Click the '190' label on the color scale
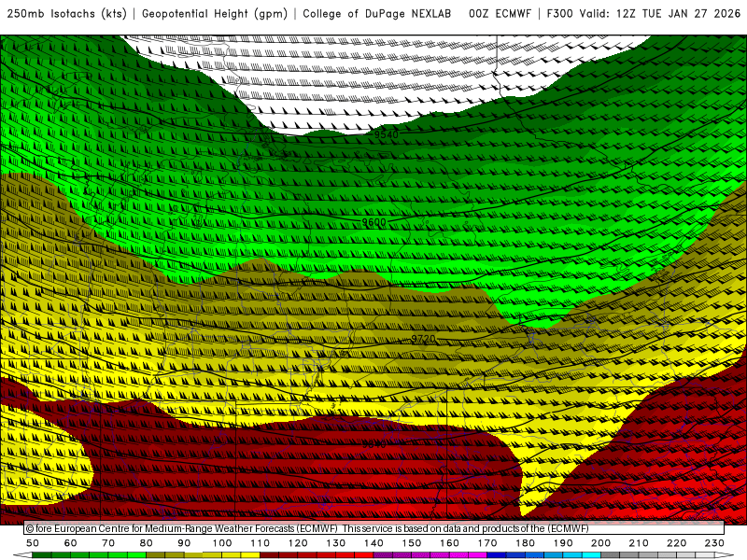Image resolution: width=747 pixels, height=560 pixels. coord(563,543)
